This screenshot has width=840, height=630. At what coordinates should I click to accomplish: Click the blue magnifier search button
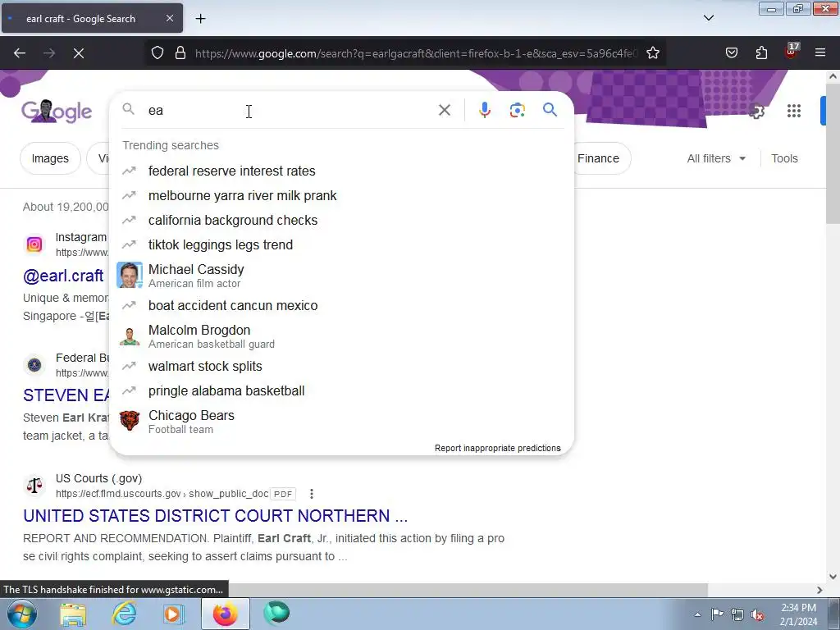(550, 111)
